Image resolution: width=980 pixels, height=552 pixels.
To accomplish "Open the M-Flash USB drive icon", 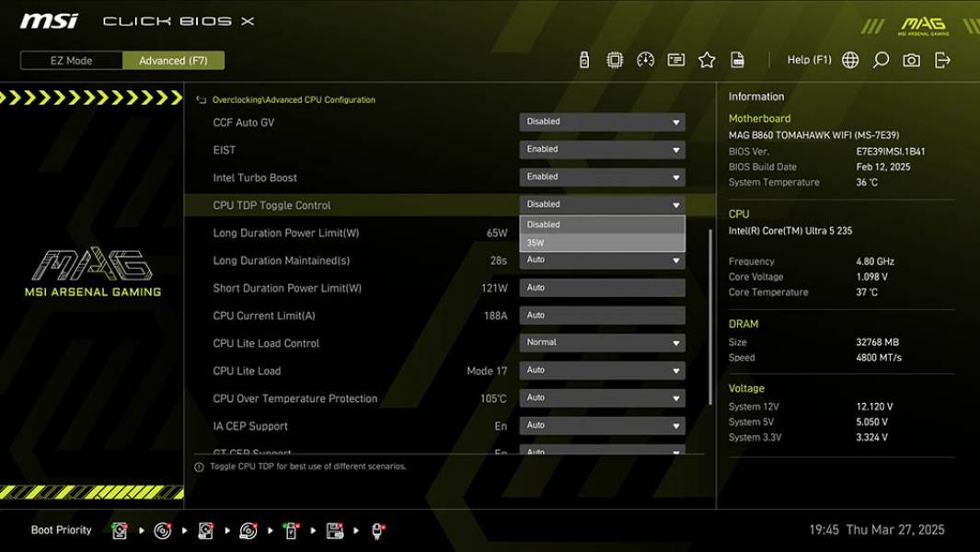I will [583, 60].
